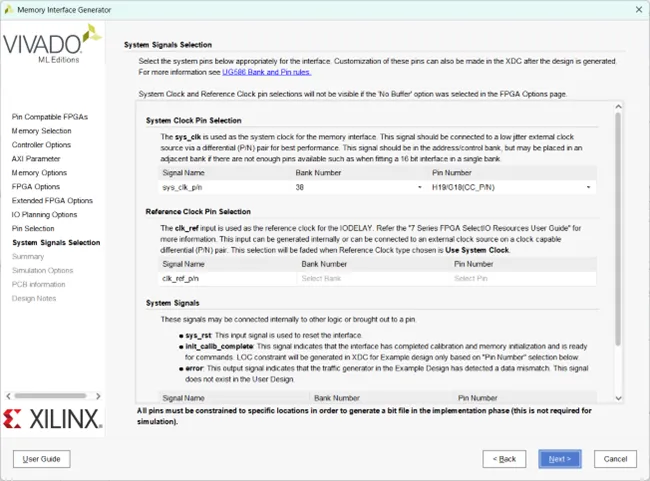Click the Bank Number header in System Clock table
This screenshot has width=650, height=481.
[318, 172]
